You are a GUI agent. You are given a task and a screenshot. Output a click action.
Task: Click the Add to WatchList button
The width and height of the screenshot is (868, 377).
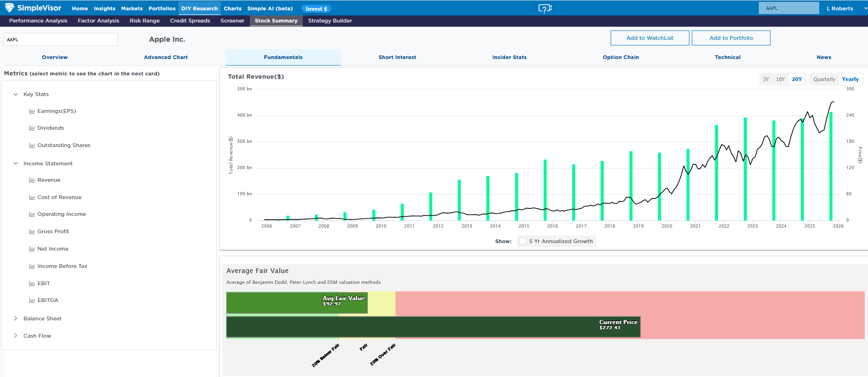click(650, 38)
